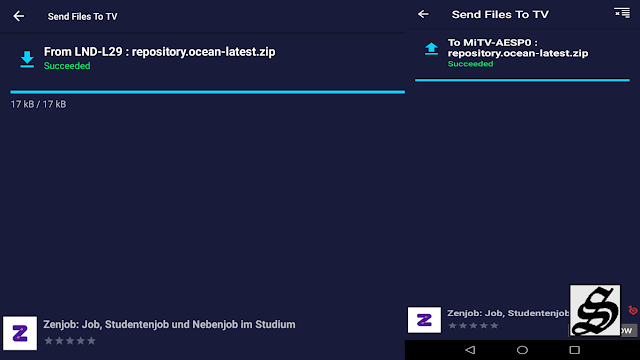Click the upload icon beside To MiTV-AESP0
Image resolution: width=640 pixels, height=360 pixels.
431,49
